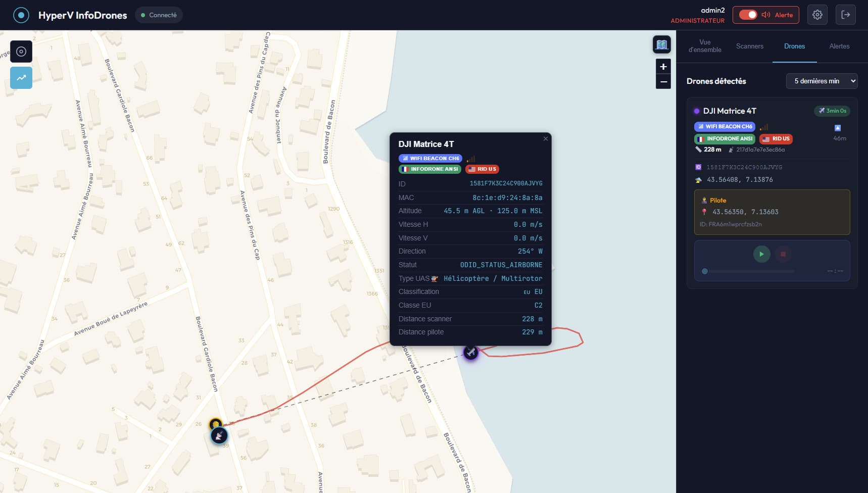The image size is (868, 493).
Task: Toggle the trajectory chart button
Action: 21,78
